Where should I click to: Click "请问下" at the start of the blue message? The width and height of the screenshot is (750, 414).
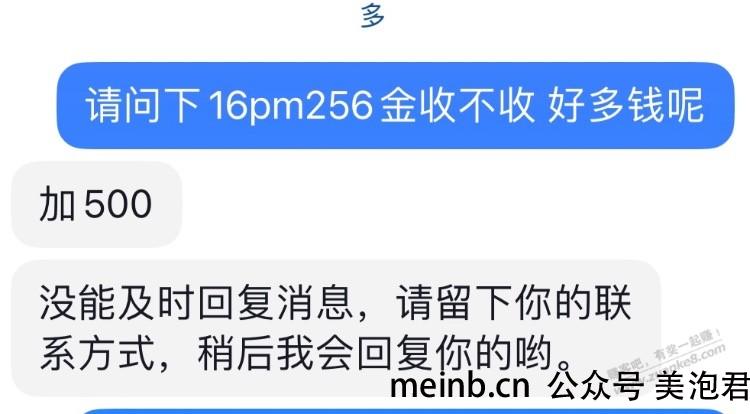142,105
